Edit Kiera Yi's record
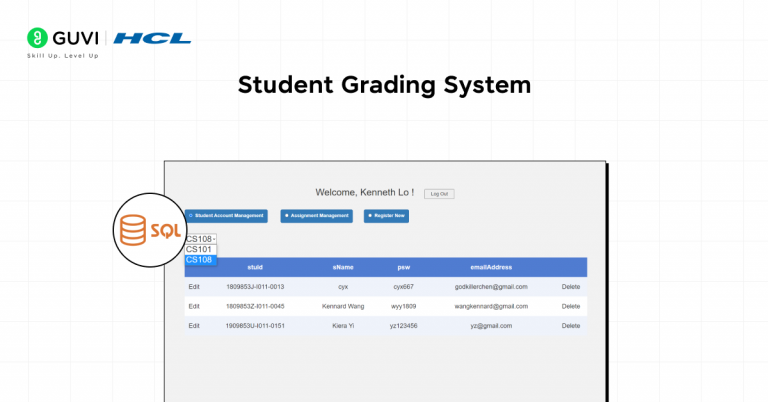This screenshot has height=402, width=768. (195, 326)
